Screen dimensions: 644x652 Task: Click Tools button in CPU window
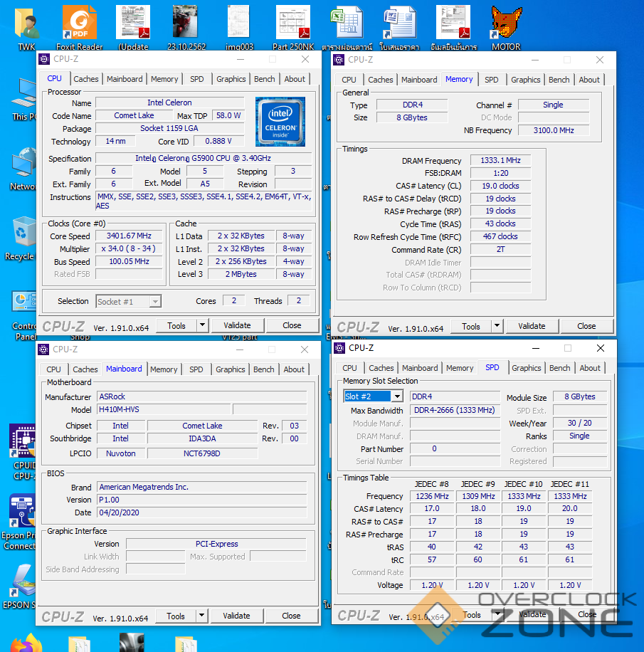point(176,325)
